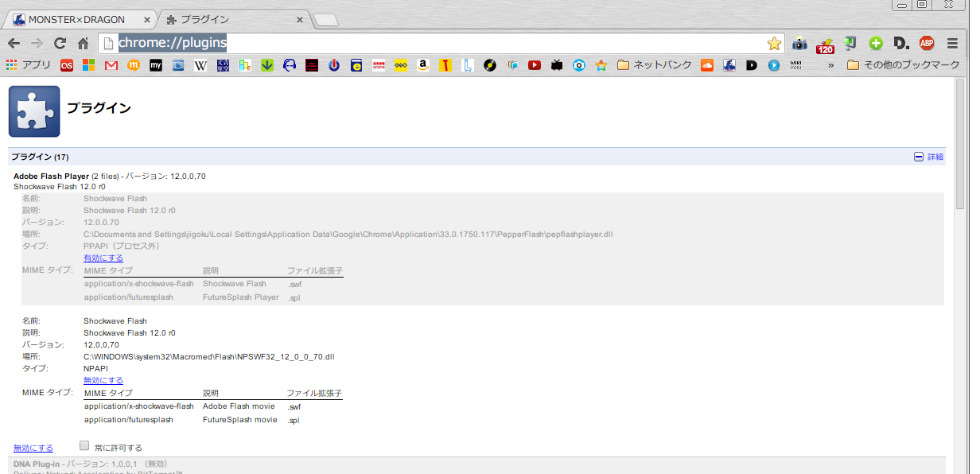
Task: Open the green download arrow bookmark
Action: coord(267,65)
